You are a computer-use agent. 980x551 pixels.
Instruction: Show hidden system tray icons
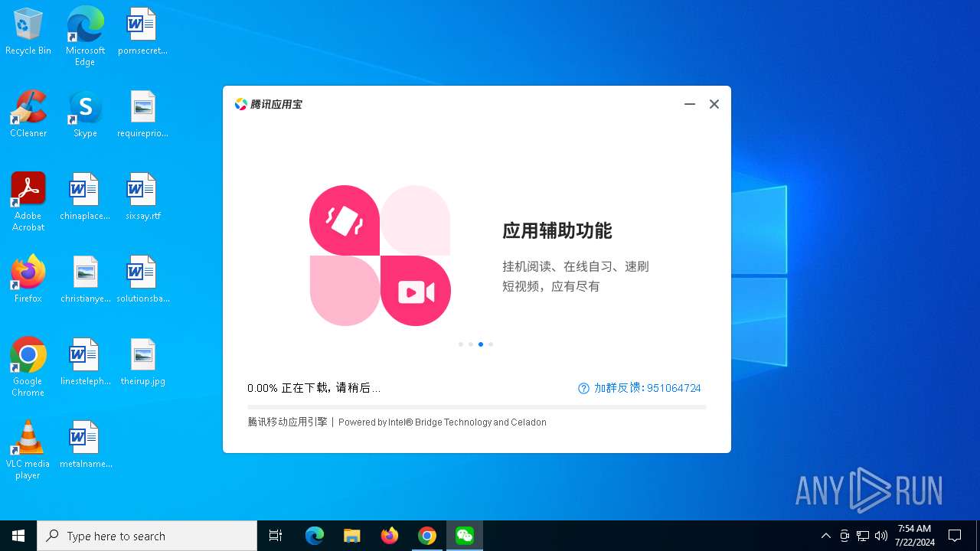(825, 536)
